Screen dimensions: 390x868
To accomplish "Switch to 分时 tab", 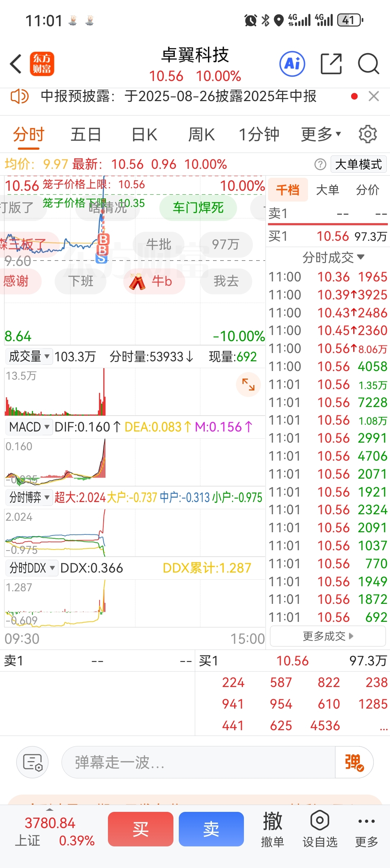I will (28, 135).
